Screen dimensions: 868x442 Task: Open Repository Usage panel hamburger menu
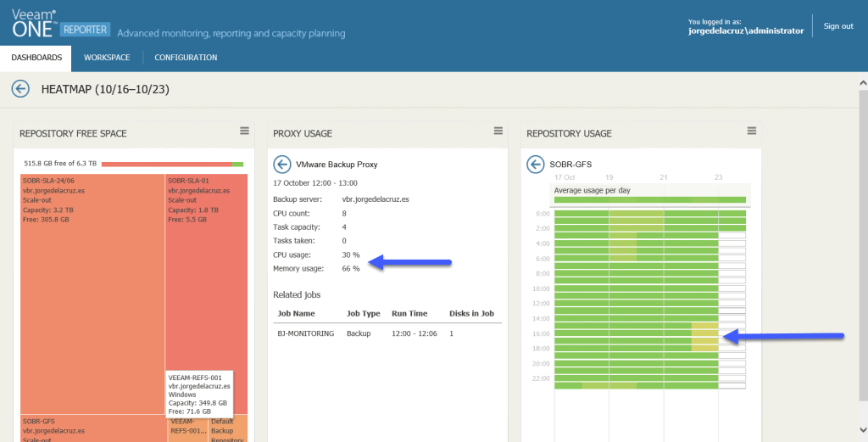point(752,131)
